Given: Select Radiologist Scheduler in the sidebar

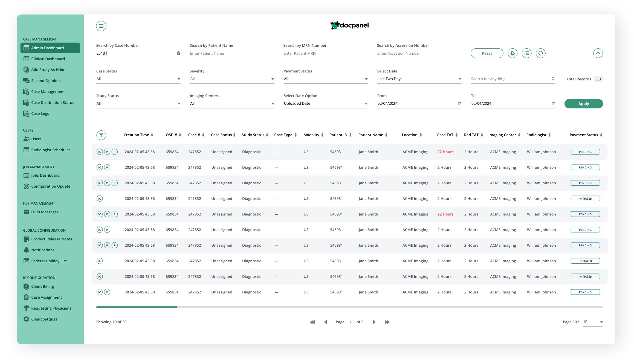Looking at the screenshot, I should [x=50, y=150].
